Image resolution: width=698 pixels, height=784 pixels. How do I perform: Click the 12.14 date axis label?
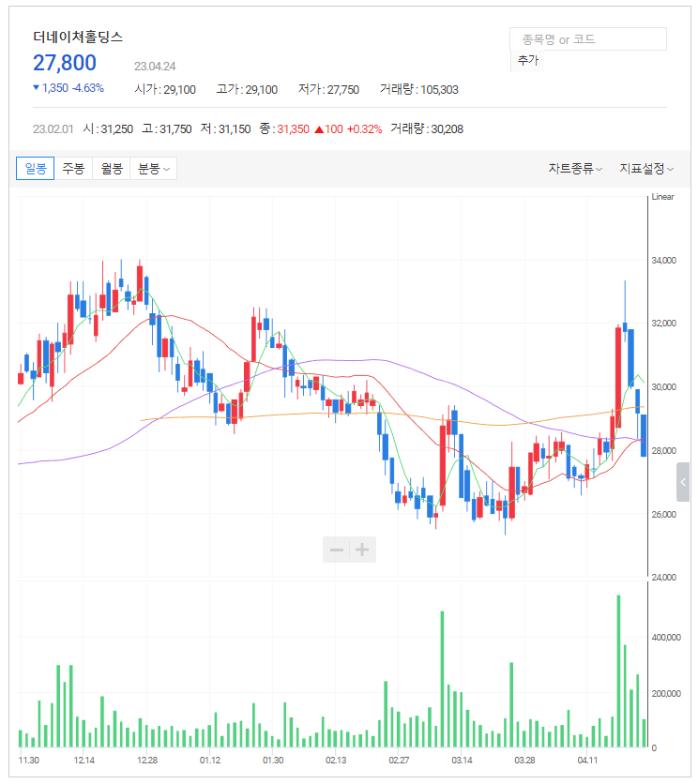84,760
